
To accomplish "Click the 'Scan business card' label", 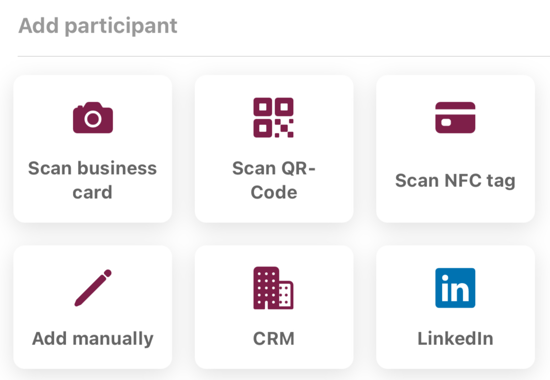I will pos(93,180).
